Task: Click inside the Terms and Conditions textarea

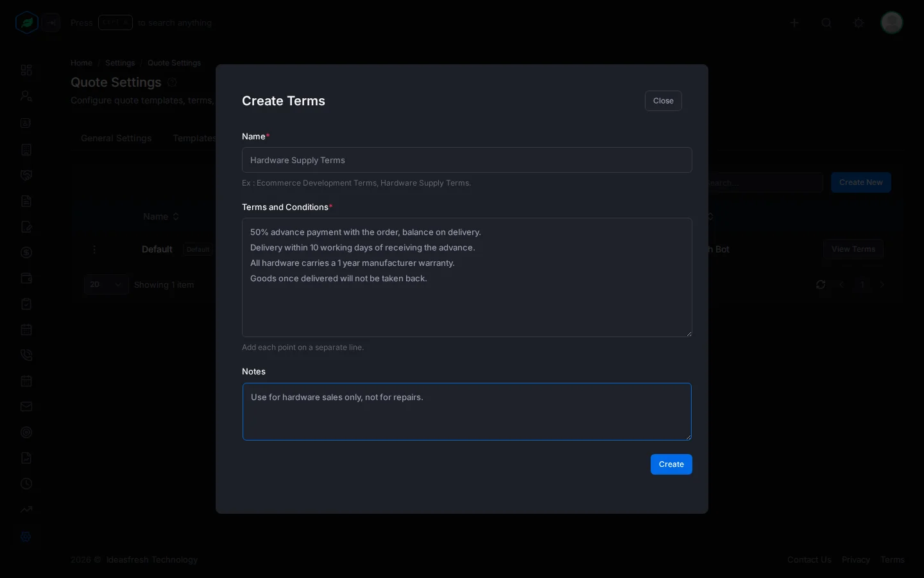Action: tap(466, 277)
